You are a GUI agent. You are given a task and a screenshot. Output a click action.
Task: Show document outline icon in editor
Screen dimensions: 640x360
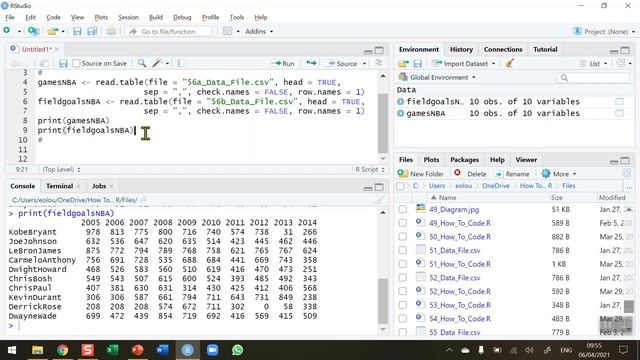point(379,63)
